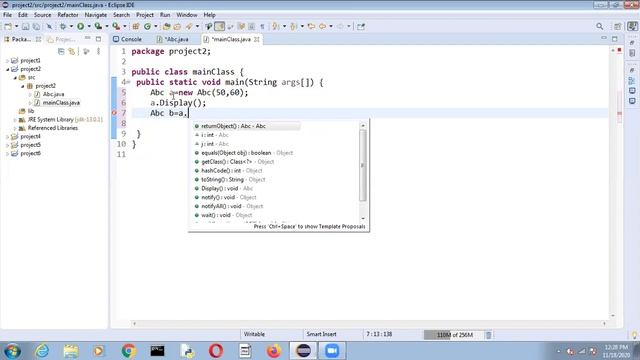Click the Debug bug icon
Screen dimensions: 640x360
pos(63,27)
